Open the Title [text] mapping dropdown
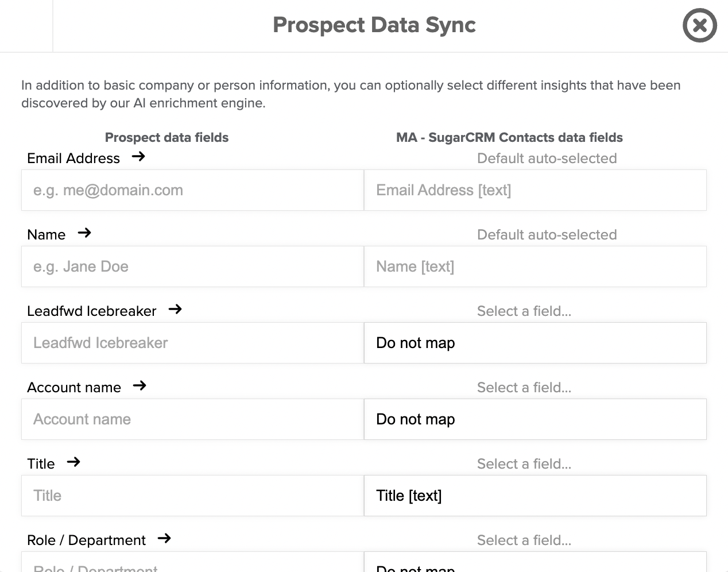728x572 pixels. tap(535, 496)
